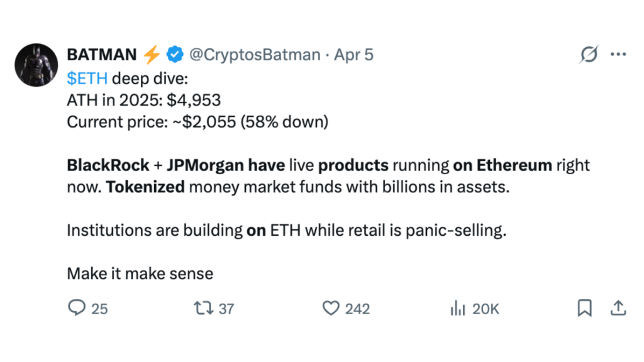The width and height of the screenshot is (644, 362).
Task: Open the reply speech bubble icon
Action: (x=77, y=309)
